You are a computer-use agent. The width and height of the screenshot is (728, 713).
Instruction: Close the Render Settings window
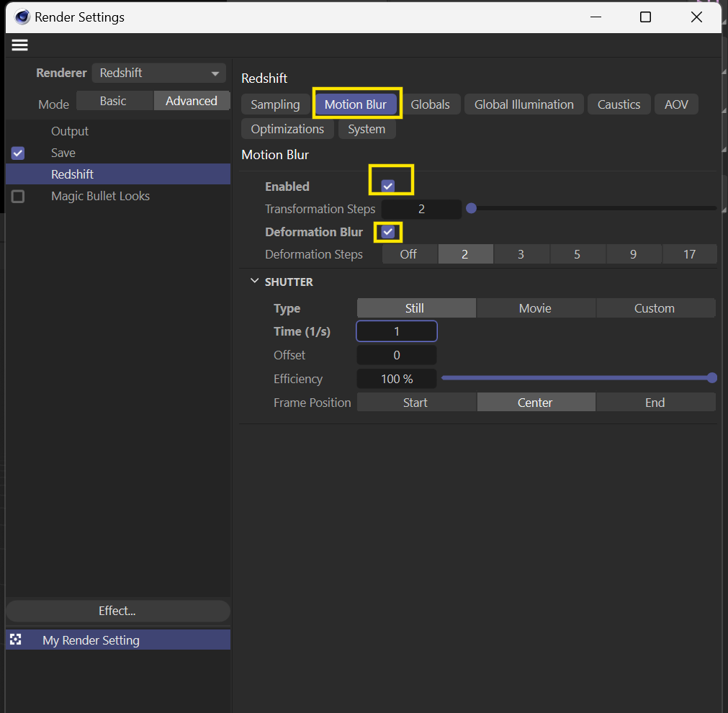point(696,17)
